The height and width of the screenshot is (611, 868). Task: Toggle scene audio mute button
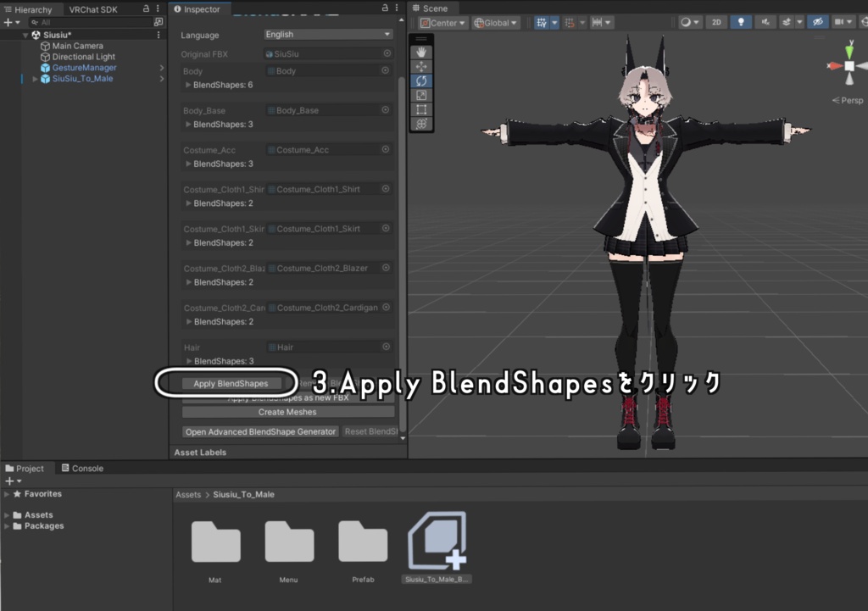tap(765, 22)
